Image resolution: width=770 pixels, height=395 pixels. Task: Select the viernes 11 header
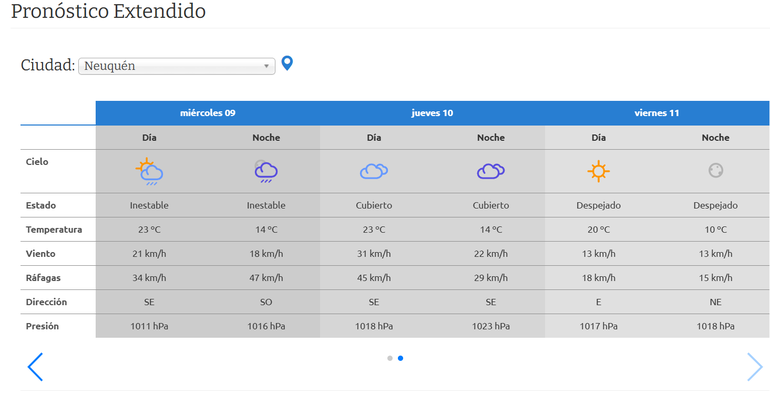[x=657, y=113]
